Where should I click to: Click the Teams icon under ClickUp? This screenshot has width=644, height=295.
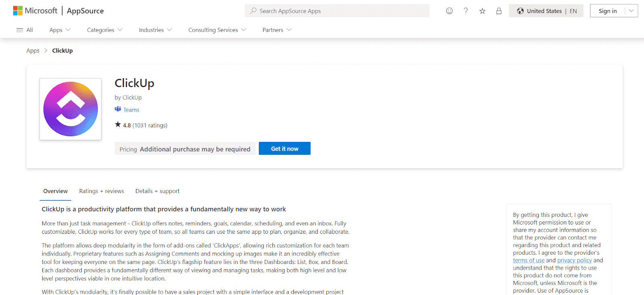pyautogui.click(x=118, y=109)
